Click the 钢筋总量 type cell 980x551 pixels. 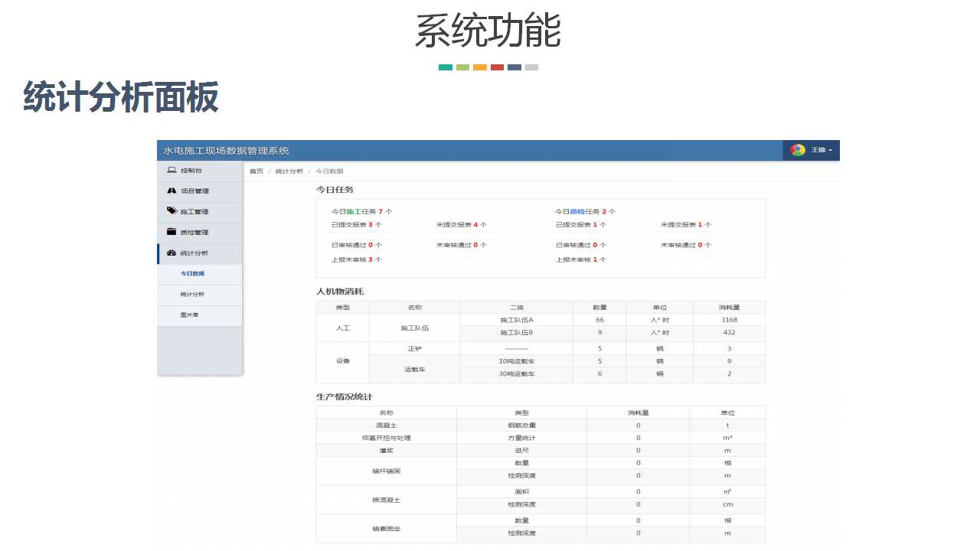tap(521, 425)
